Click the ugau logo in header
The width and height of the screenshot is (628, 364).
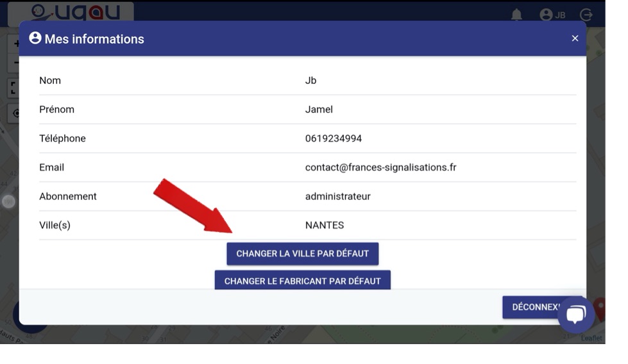[71, 12]
